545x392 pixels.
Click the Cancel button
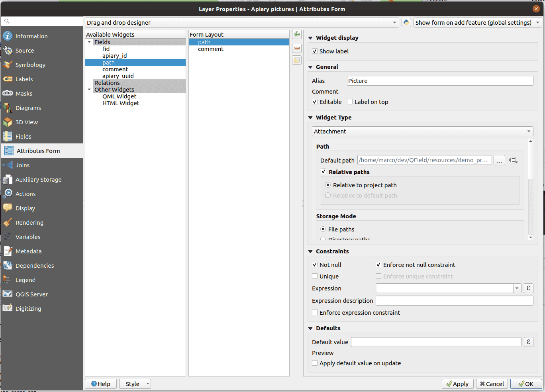[x=492, y=384]
